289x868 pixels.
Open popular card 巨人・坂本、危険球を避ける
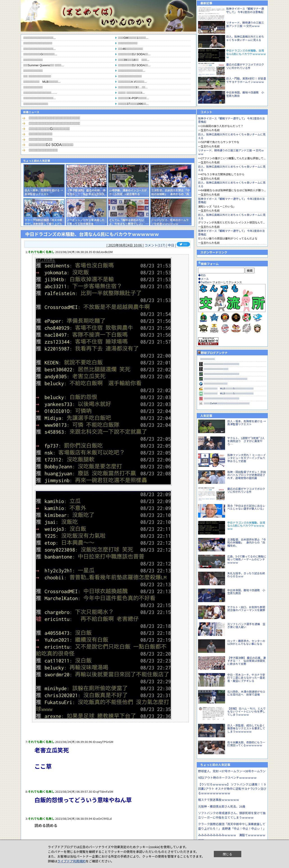pos(44,181)
